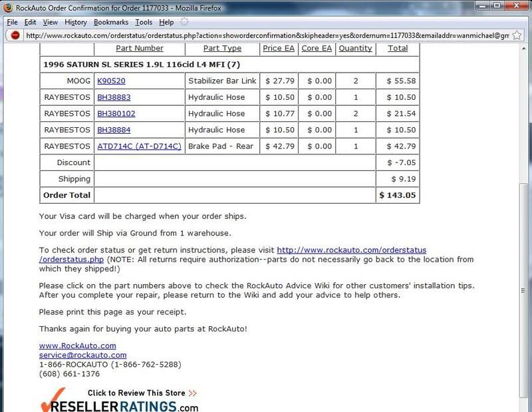Open part number BH380102 link

[x=116, y=113]
